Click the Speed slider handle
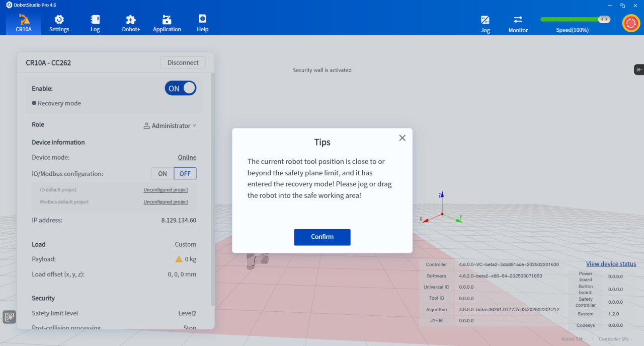This screenshot has height=346, width=644. click(x=604, y=19)
